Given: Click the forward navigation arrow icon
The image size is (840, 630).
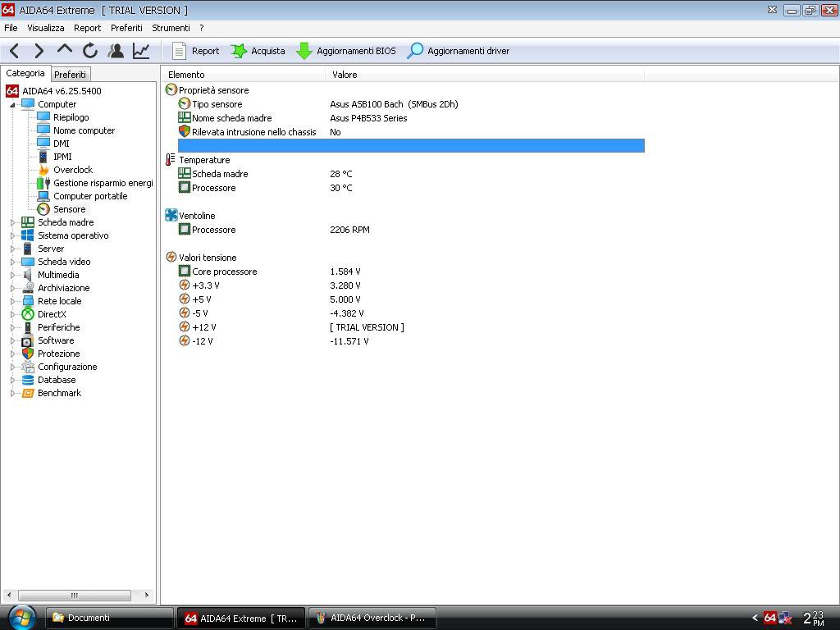Looking at the screenshot, I should click(x=39, y=51).
